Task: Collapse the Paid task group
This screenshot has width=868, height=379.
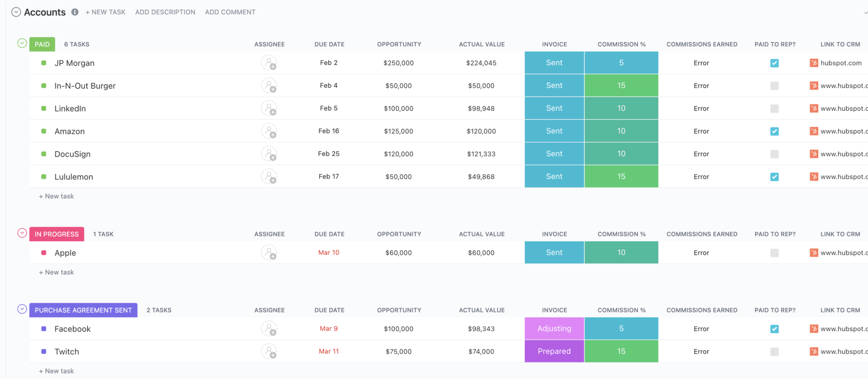Action: (x=22, y=43)
